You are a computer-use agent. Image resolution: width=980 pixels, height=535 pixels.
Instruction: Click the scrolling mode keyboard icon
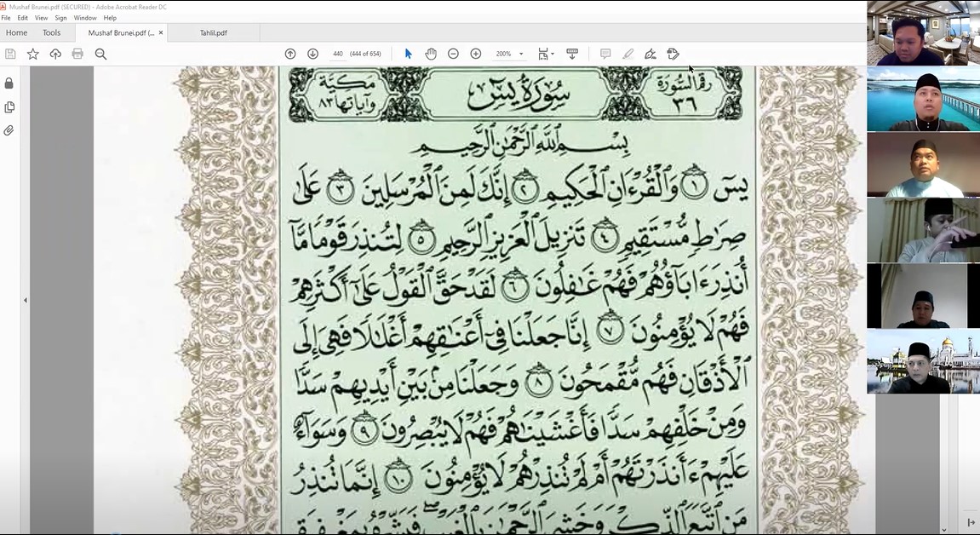(572, 54)
